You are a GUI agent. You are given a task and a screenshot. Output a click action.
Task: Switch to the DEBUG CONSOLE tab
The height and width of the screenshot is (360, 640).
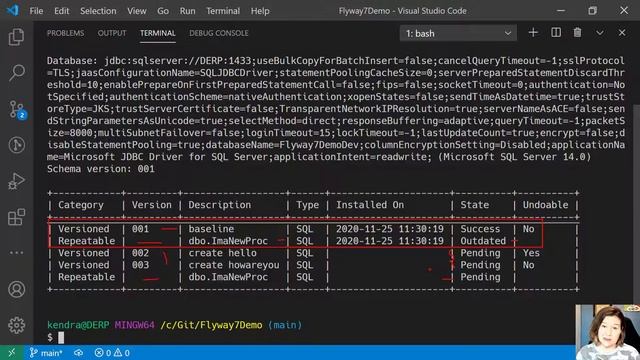(x=218, y=33)
